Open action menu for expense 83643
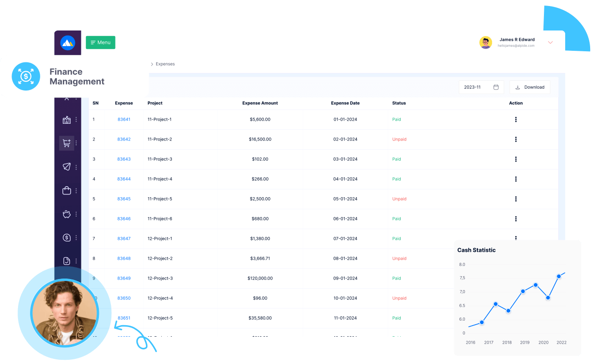Viewport: 592px width, 364px height. (516, 159)
